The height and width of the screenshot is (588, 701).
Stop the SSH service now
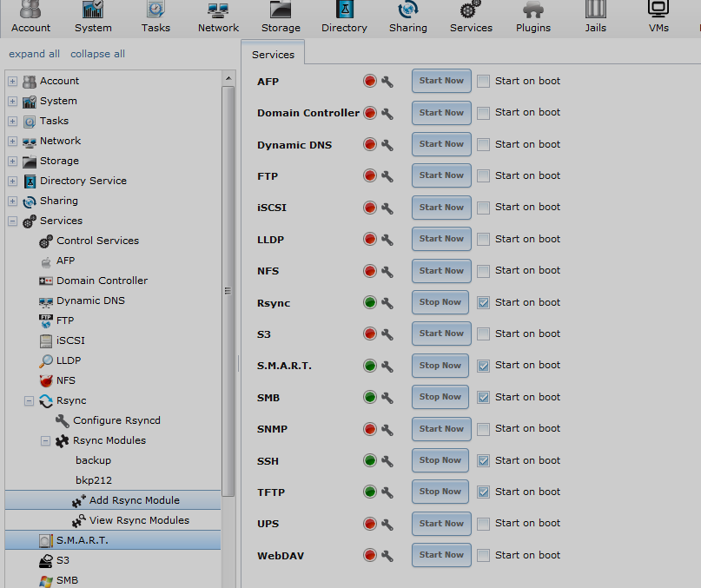440,460
